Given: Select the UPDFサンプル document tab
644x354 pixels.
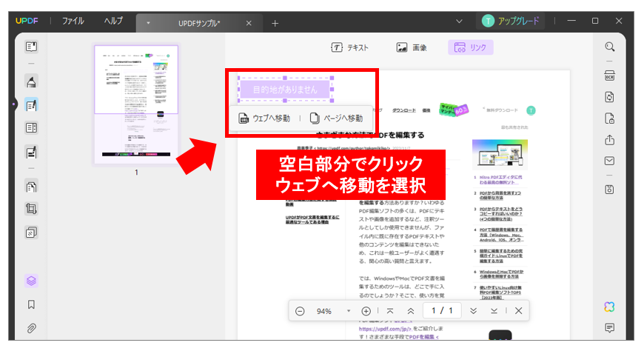Looking at the screenshot, I should [199, 24].
